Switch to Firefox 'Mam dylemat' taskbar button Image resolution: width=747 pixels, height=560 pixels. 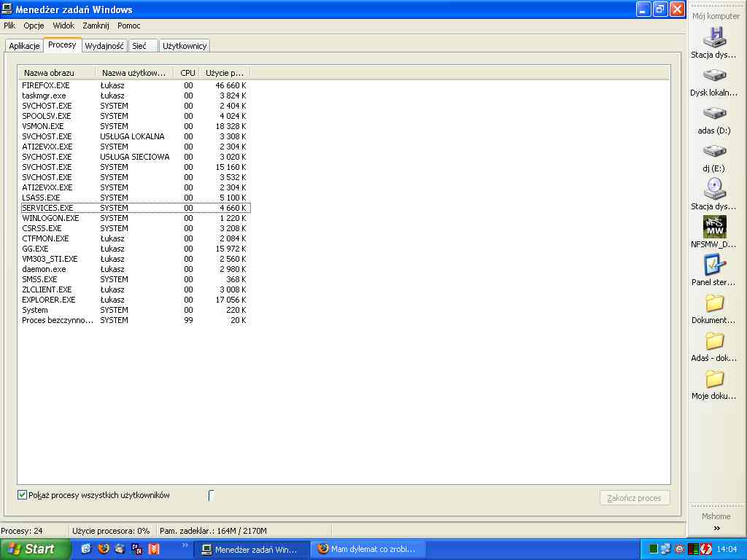click(368, 549)
